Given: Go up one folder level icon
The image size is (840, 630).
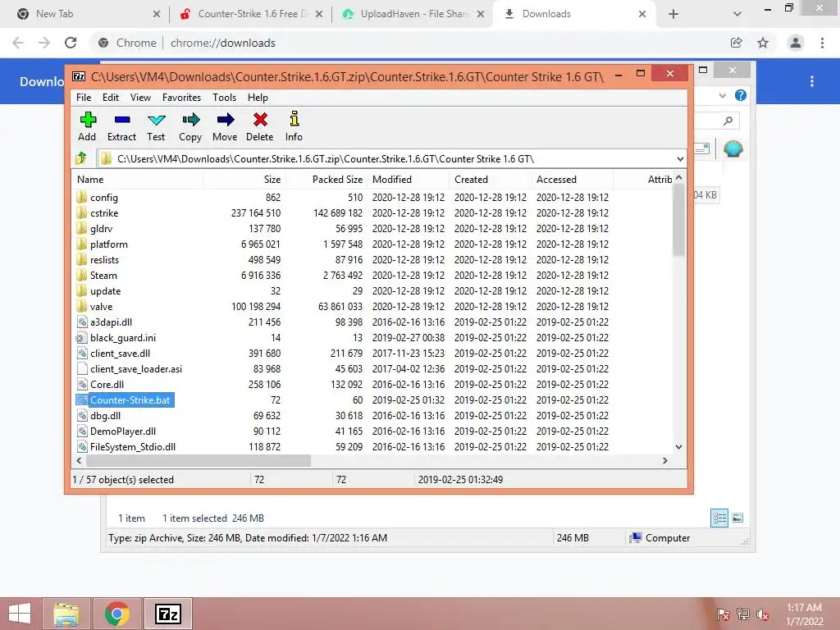Looking at the screenshot, I should click(x=81, y=158).
